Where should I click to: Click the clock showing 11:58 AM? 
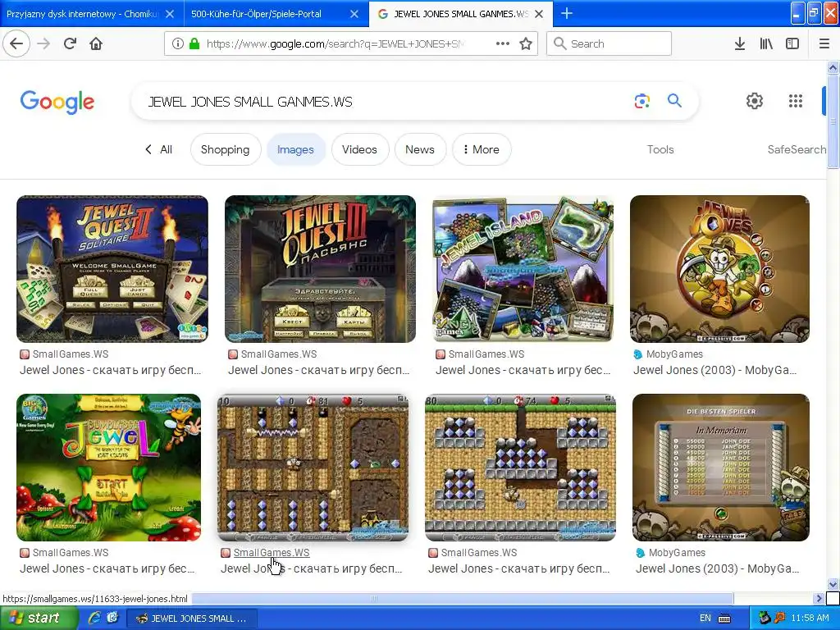[810, 619]
